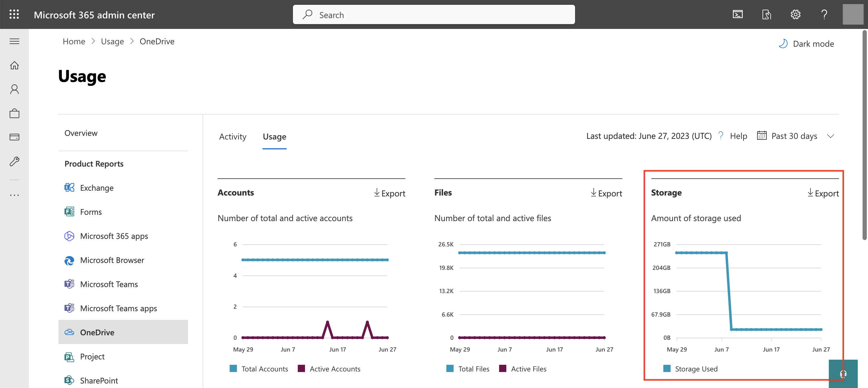
Task: Go to Home icon in left rail
Action: point(14,65)
